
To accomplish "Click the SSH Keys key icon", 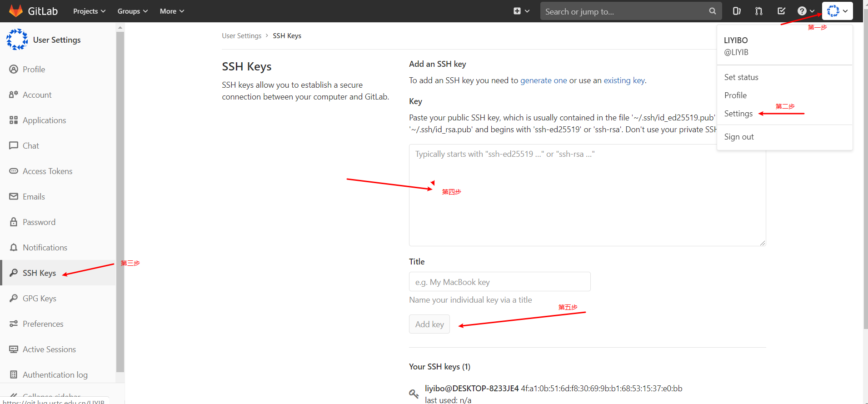I will coord(14,273).
